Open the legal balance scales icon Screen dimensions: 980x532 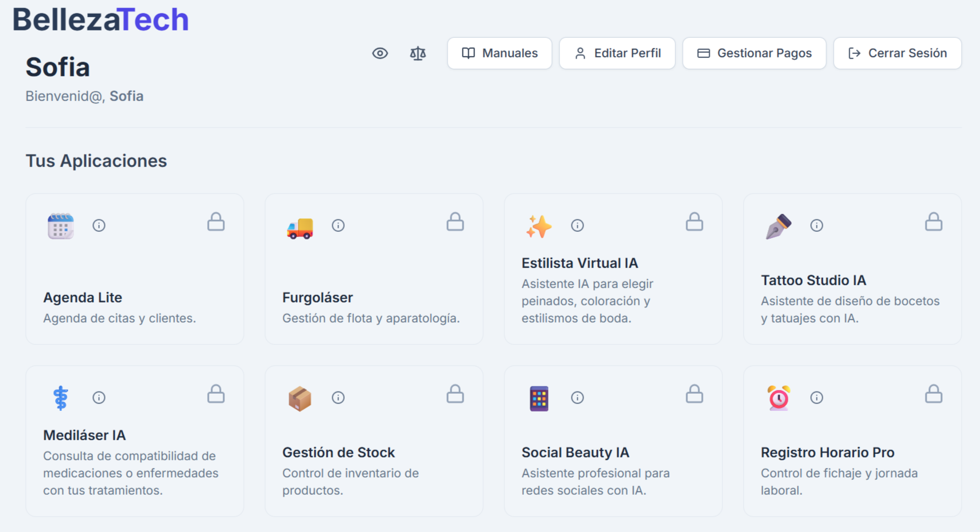click(x=418, y=53)
